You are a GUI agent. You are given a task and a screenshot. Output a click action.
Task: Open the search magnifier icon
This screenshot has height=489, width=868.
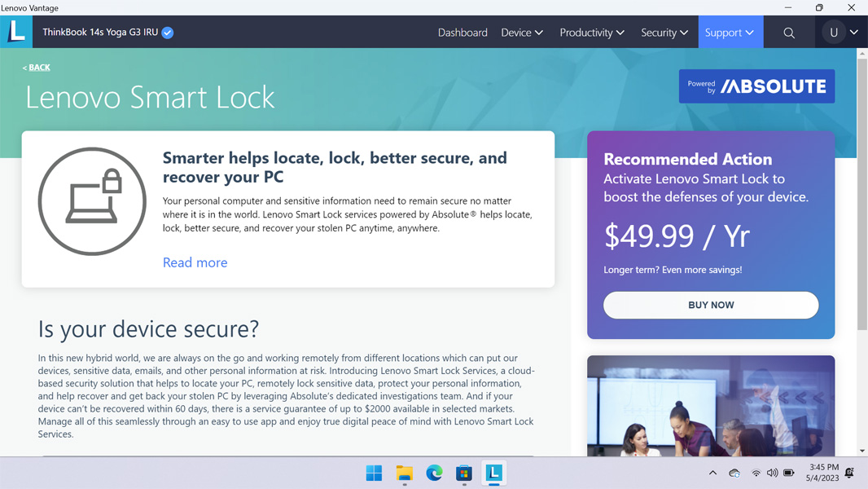pyautogui.click(x=789, y=33)
